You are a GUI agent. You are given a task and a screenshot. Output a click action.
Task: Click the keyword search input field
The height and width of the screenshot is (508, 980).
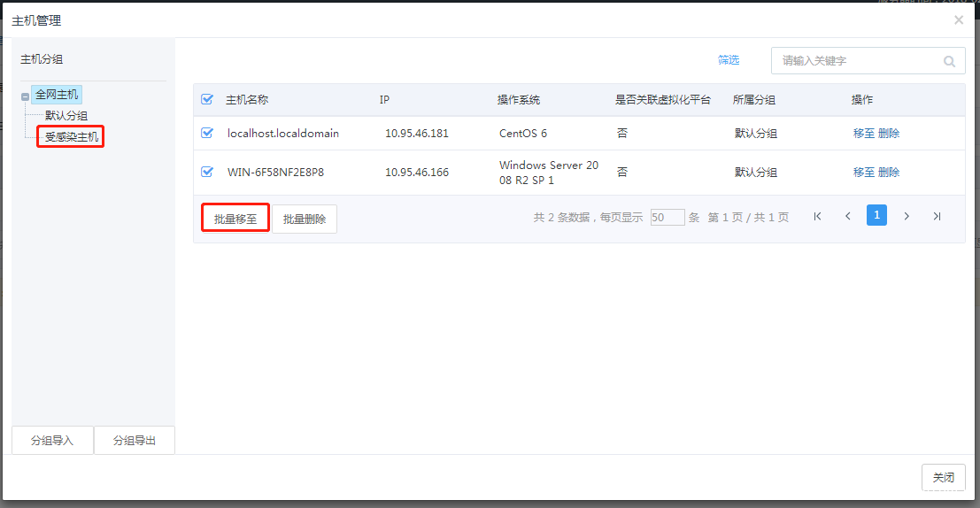pyautogui.click(x=854, y=61)
